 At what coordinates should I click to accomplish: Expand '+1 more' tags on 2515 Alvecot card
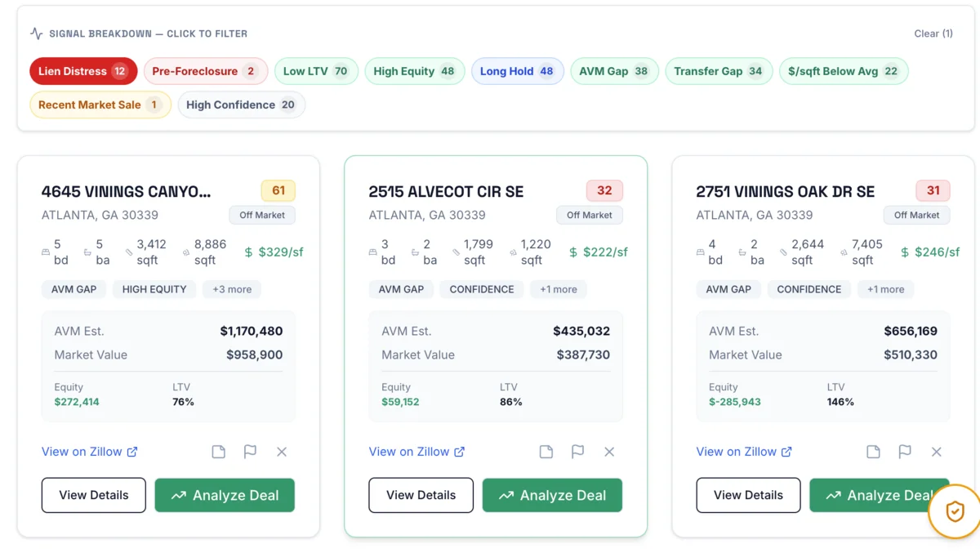coord(559,289)
